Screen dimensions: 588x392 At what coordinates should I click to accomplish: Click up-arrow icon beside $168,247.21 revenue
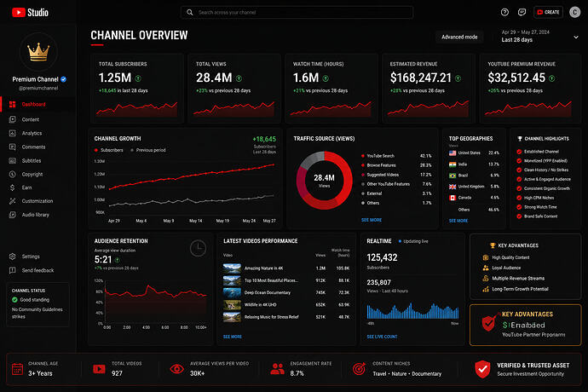[458, 78]
